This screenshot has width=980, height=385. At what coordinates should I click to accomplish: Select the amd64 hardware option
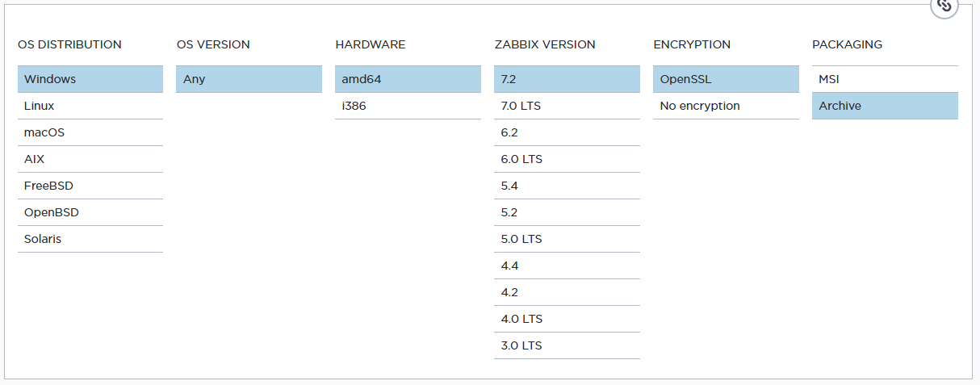pyautogui.click(x=408, y=79)
